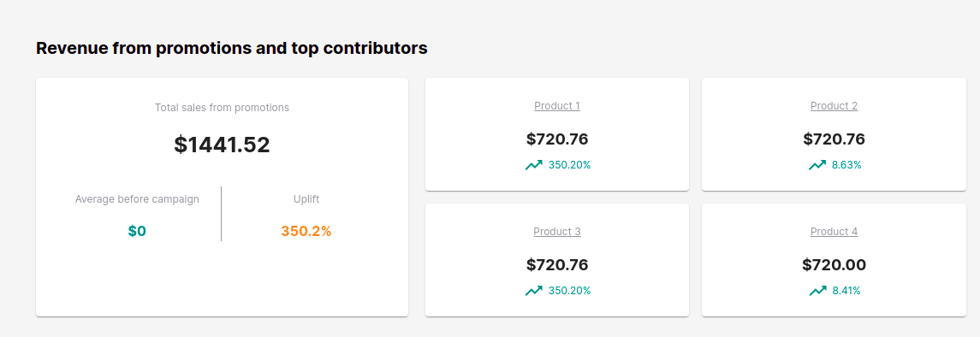Click Product 1's 350.20% growth value
Viewport: 980px width, 337px height.
point(569,165)
